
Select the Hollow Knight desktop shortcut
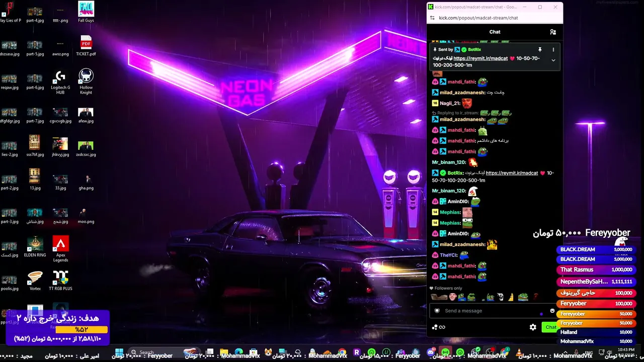86,82
